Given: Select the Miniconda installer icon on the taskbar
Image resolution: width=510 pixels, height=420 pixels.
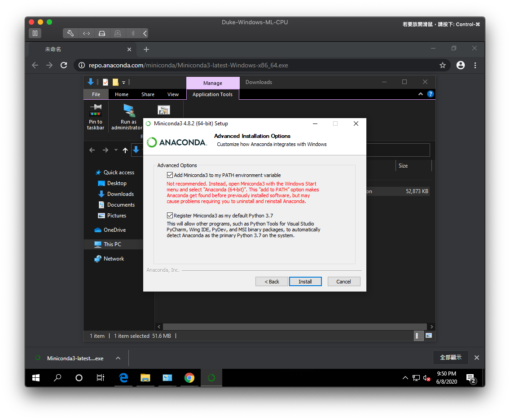Looking at the screenshot, I should [x=211, y=378].
